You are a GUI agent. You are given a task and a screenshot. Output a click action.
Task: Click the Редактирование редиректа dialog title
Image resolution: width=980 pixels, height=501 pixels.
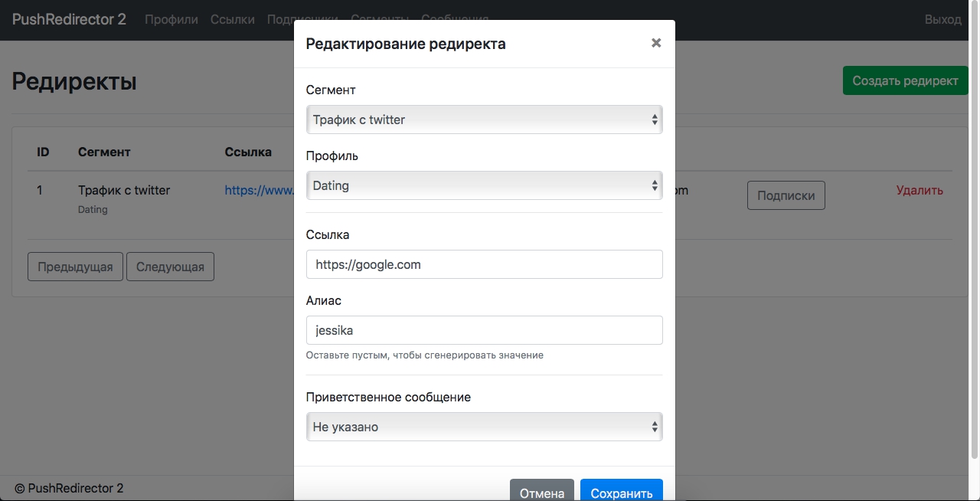406,44
